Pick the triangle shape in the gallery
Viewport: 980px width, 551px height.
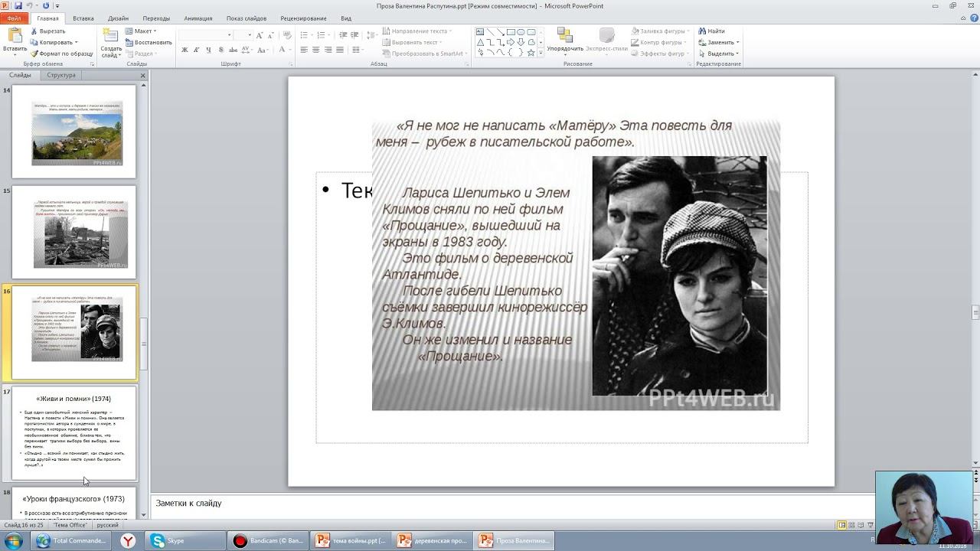click(x=480, y=42)
